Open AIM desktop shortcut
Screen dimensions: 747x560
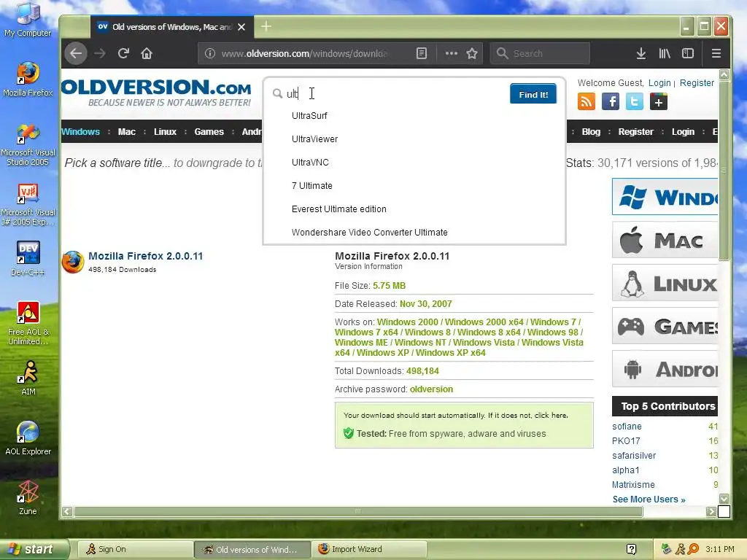point(28,378)
